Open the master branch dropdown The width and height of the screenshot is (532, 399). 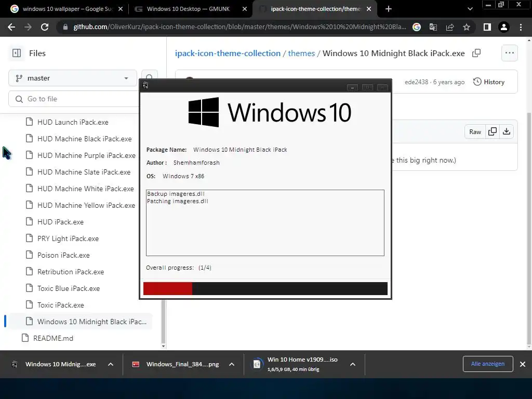(73, 78)
